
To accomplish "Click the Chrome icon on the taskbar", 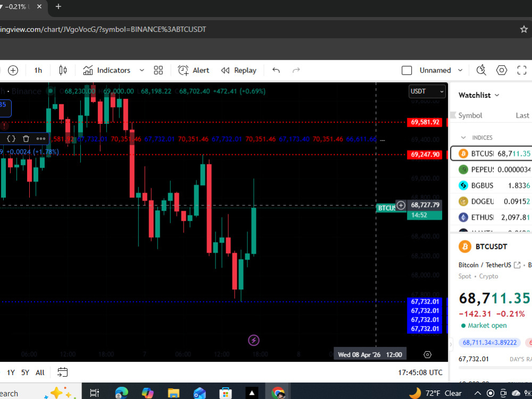I will click(278, 393).
